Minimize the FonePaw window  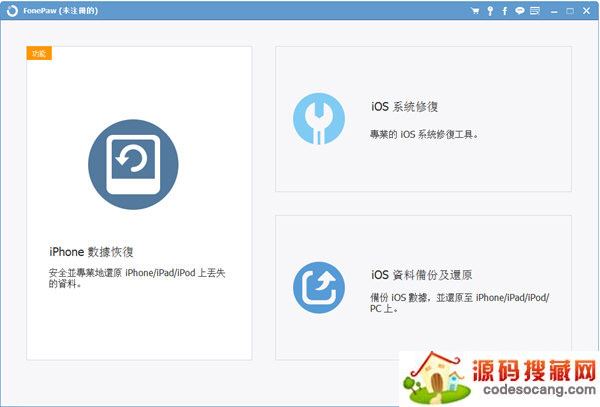coord(554,11)
